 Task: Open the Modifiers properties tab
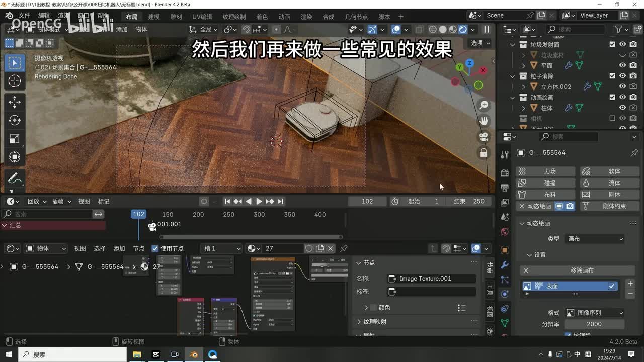505,265
